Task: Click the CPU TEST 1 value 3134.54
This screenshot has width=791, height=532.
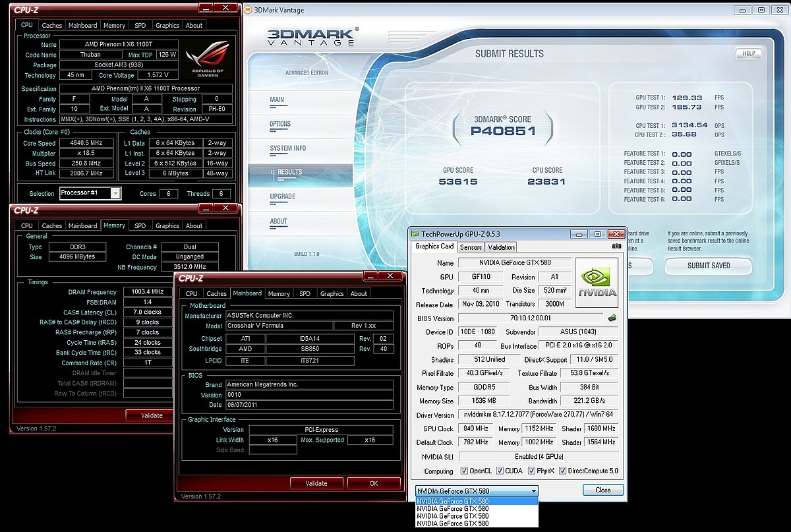Action: point(689,125)
